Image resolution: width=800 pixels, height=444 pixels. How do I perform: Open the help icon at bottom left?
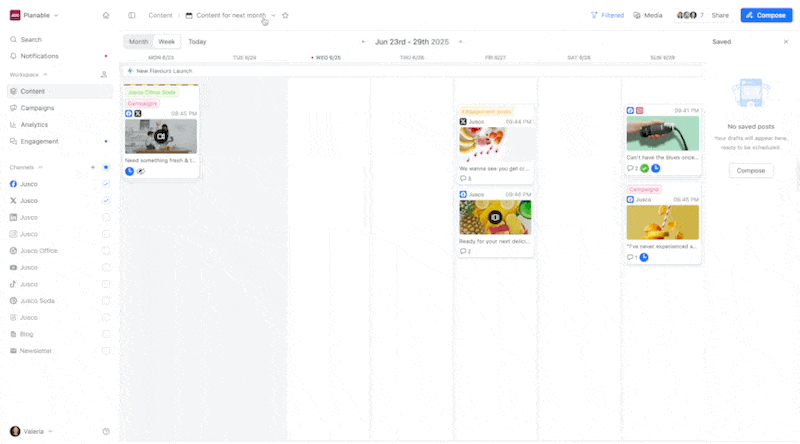(x=106, y=431)
